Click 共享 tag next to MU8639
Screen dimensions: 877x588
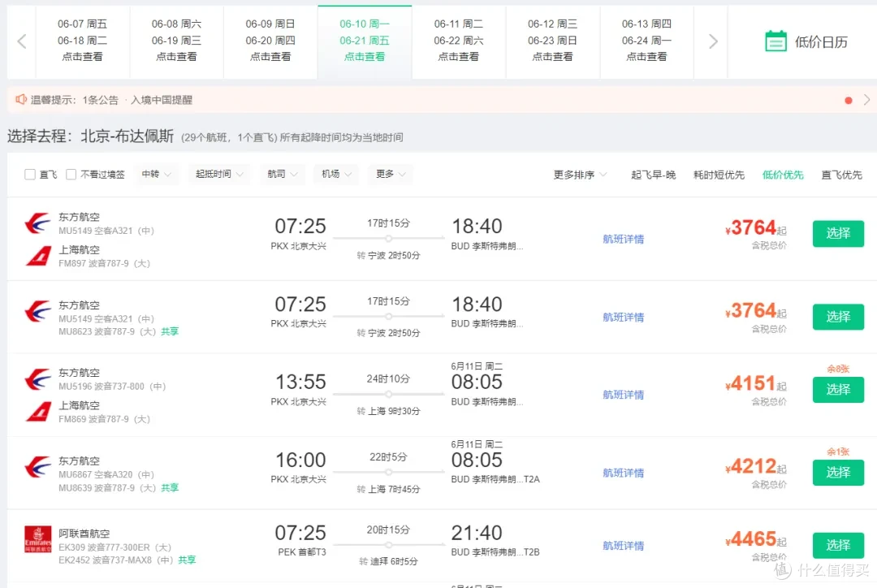[170, 487]
